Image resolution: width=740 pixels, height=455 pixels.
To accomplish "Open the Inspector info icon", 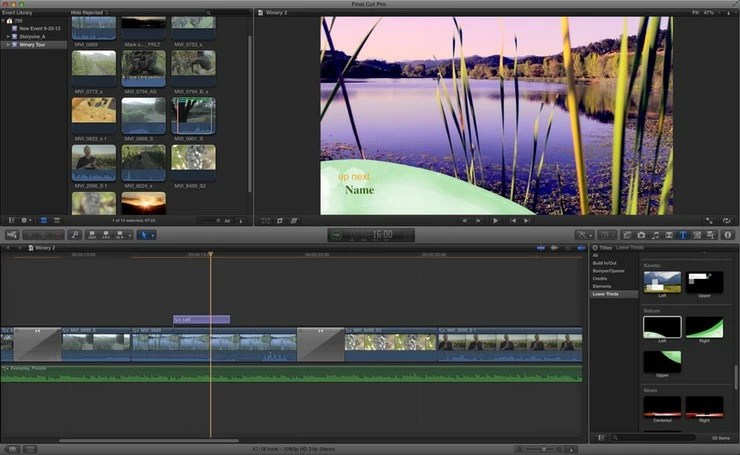I will (x=728, y=235).
